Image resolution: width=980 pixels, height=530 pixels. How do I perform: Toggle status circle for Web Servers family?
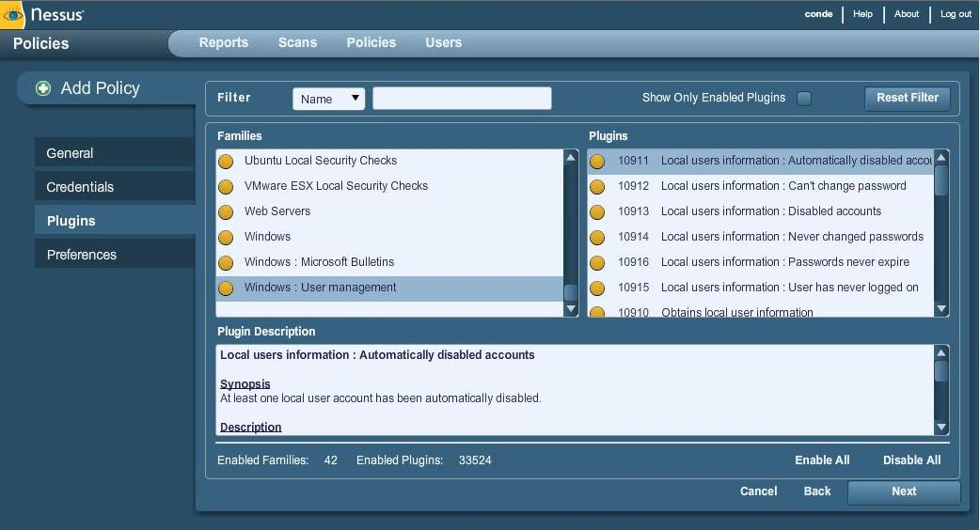226,212
